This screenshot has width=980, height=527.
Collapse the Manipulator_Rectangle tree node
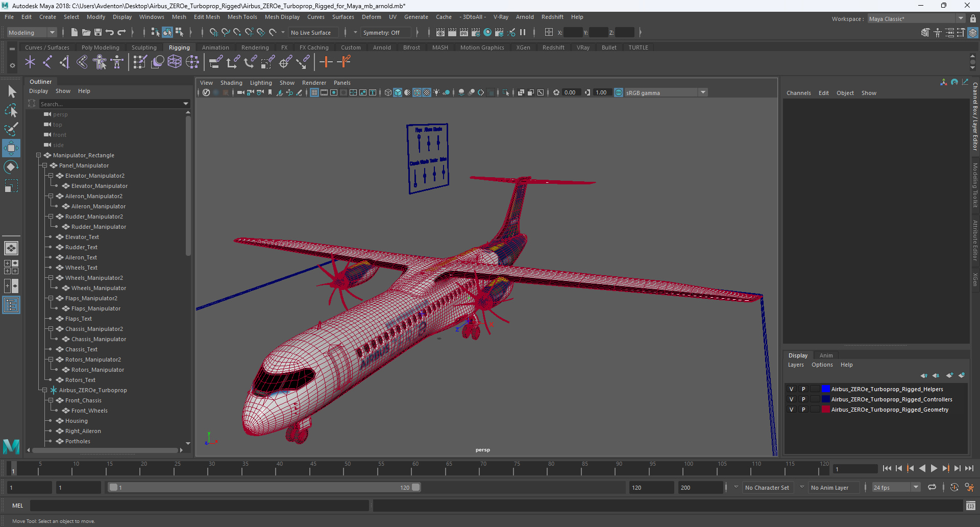(38, 155)
